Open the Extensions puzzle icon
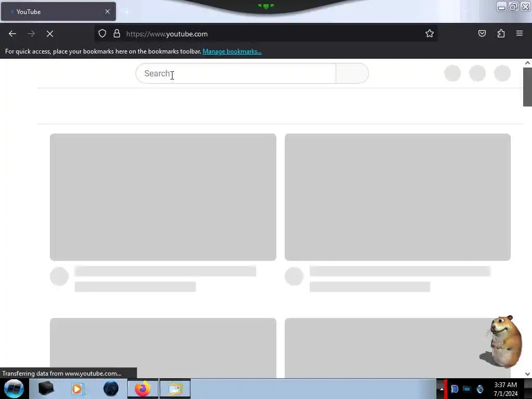532x399 pixels. pos(501,34)
